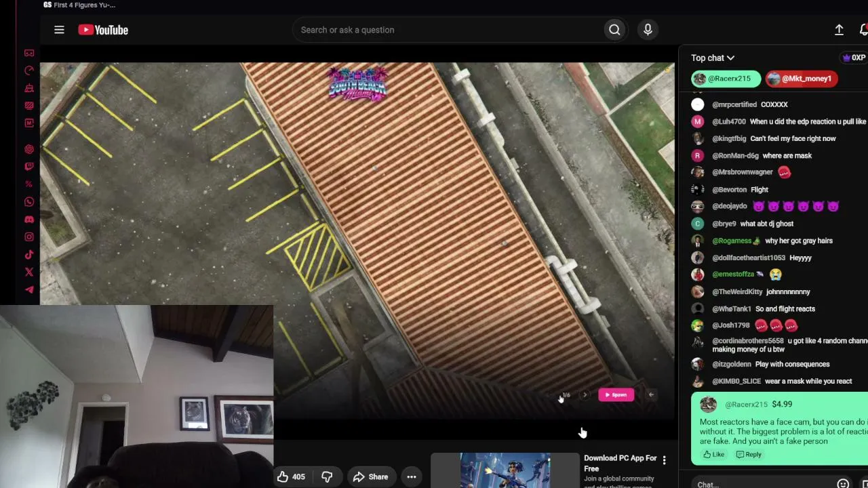Open the upload/create icon in header

point(839,30)
